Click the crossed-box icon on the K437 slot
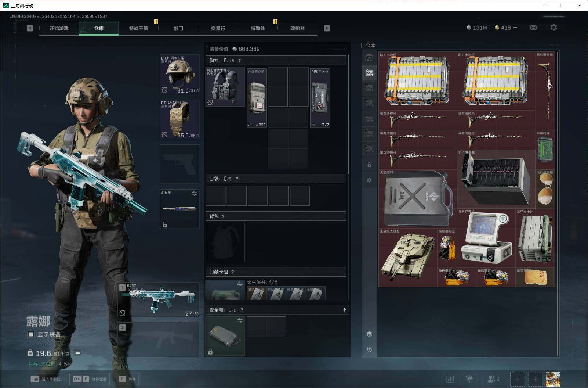 pos(122,313)
